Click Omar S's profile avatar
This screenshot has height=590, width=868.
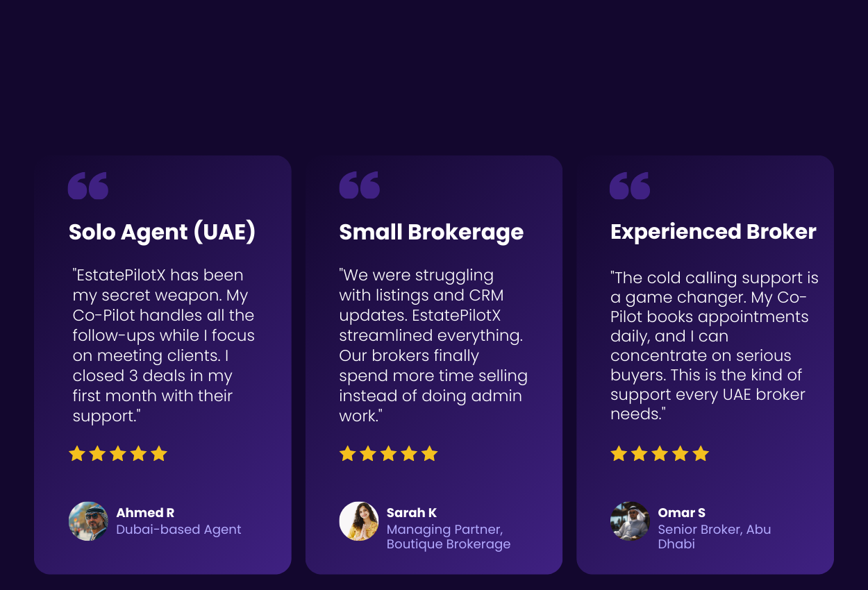coord(630,521)
